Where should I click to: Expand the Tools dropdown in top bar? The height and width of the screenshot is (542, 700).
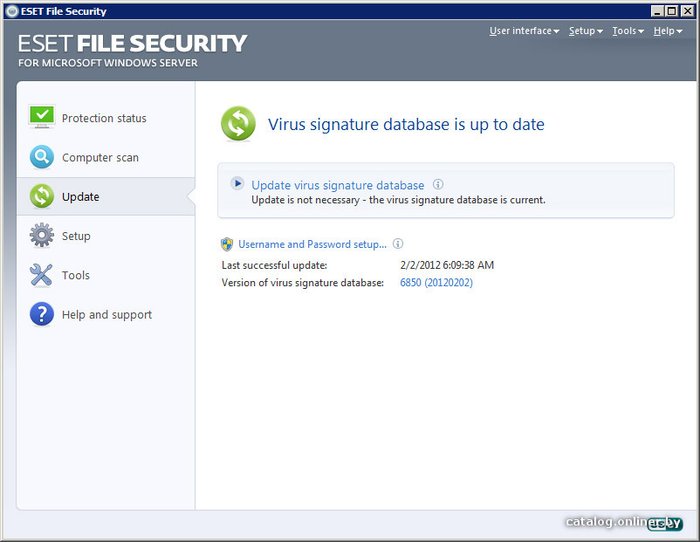click(627, 31)
